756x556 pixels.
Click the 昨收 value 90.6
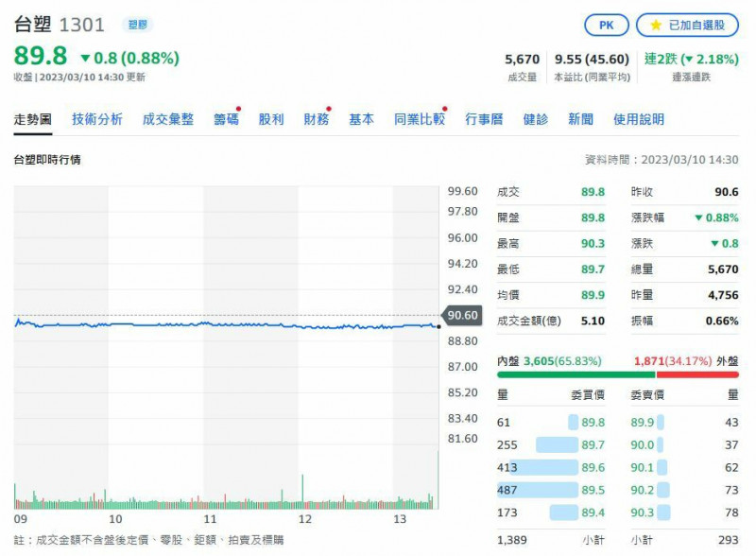click(727, 192)
